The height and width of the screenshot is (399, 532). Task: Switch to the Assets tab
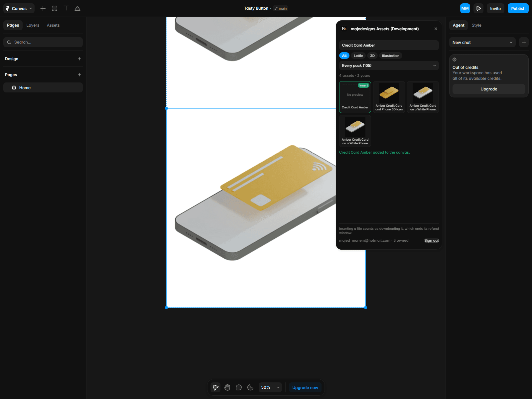pyautogui.click(x=53, y=25)
